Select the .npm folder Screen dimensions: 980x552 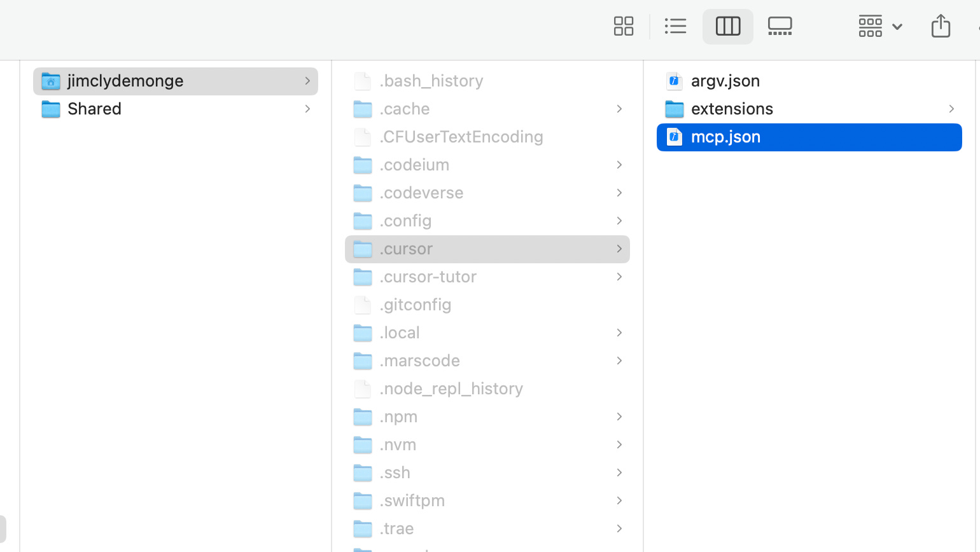pyautogui.click(x=398, y=417)
